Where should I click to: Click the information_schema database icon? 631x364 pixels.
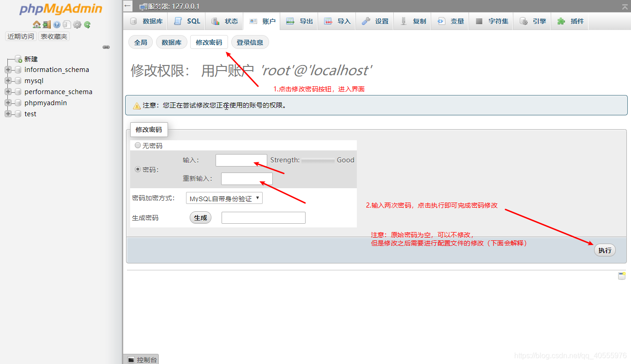tap(18, 70)
